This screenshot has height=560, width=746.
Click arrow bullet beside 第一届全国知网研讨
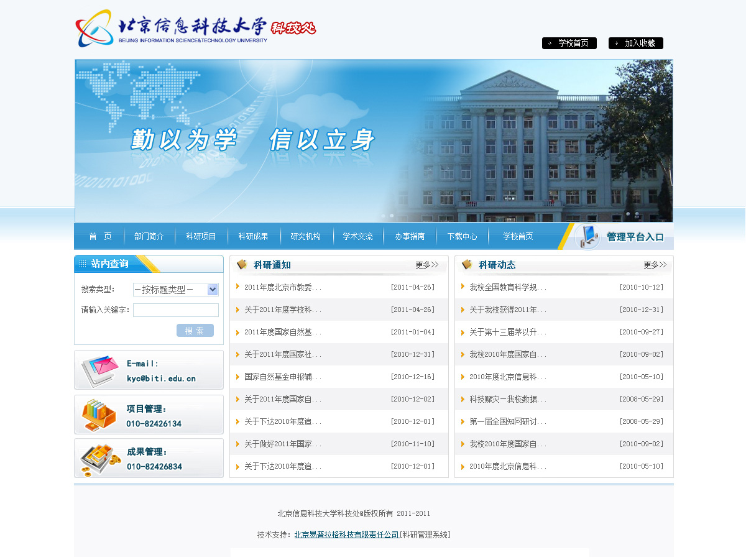point(463,421)
